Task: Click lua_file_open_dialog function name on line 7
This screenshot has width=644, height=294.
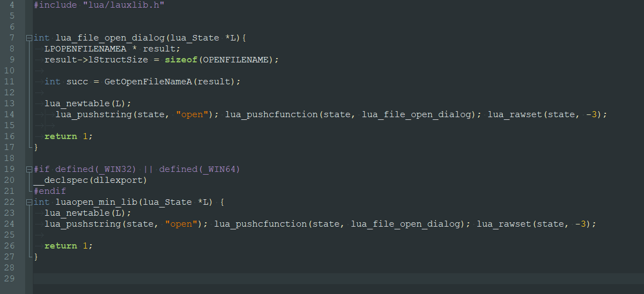Action: [110, 38]
